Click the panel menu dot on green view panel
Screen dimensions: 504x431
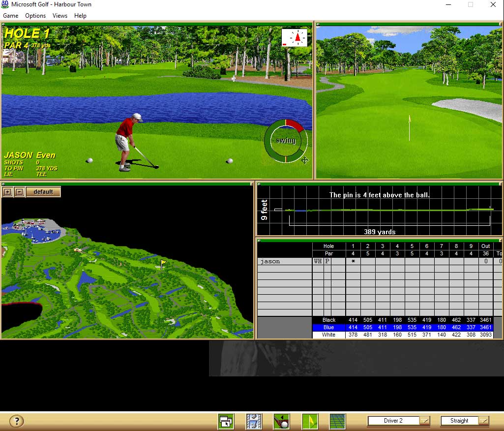(318, 24)
